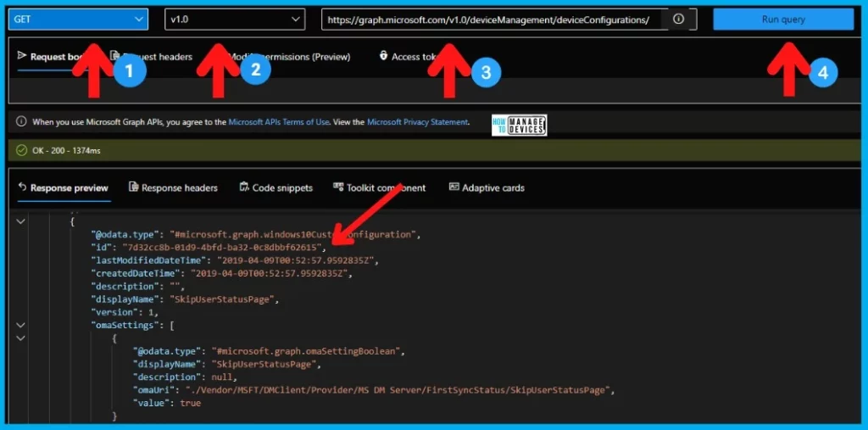This screenshot has height=430, width=868.
Task: Open the Adaptive cards tab
Action: pyautogui.click(x=487, y=187)
